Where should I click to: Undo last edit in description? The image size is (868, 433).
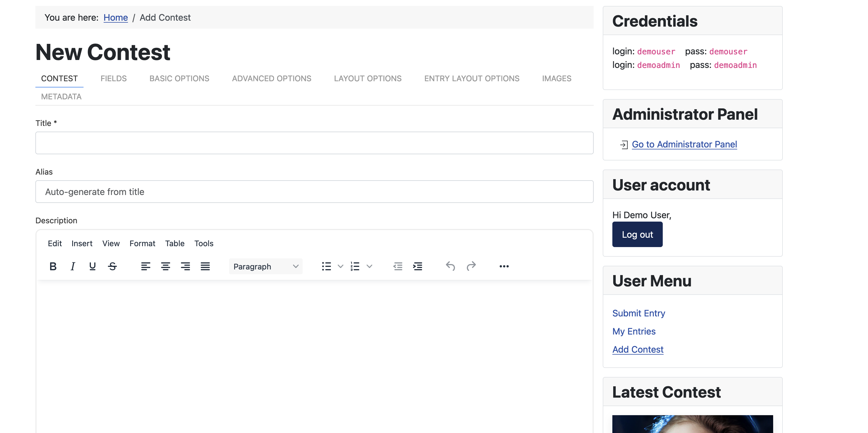[450, 266]
